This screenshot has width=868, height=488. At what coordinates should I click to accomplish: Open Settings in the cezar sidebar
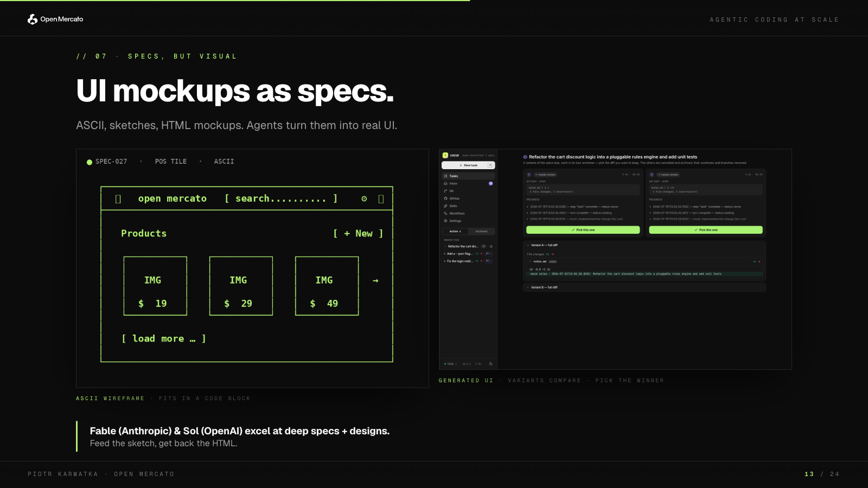[x=468, y=221]
